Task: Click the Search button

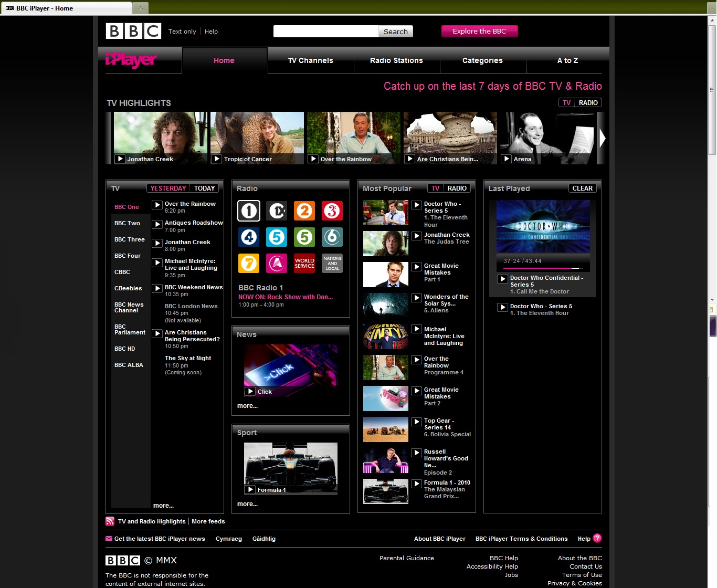Action: 396,31
